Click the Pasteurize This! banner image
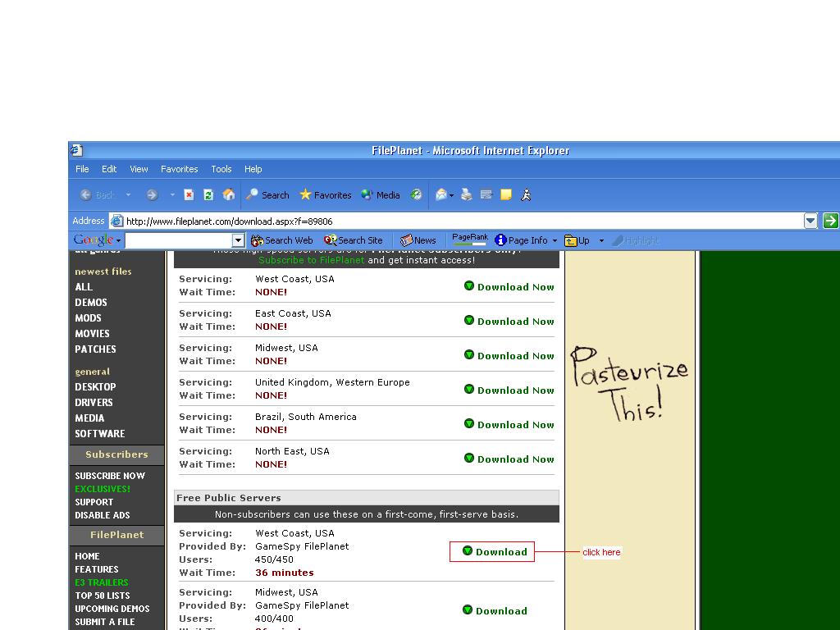The image size is (840, 630). pos(629,384)
